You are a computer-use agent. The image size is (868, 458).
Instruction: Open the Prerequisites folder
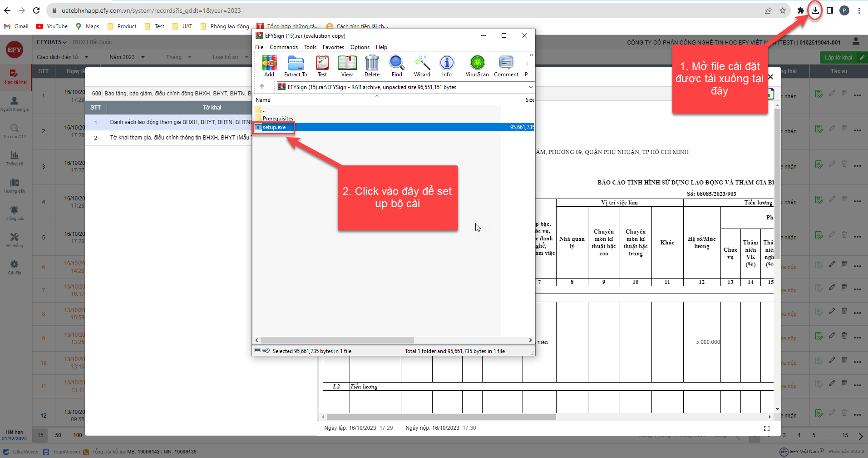point(277,119)
